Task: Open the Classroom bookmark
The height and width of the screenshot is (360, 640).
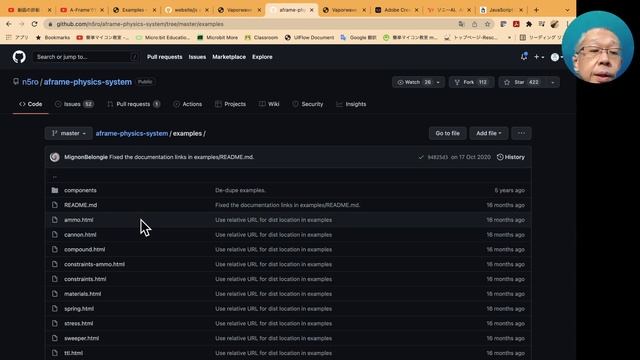Action: pyautogui.click(x=261, y=38)
